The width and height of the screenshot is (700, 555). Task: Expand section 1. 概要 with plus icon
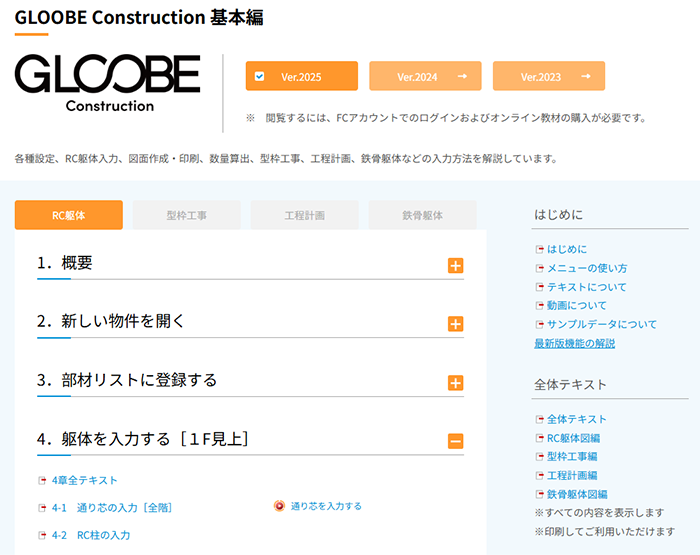(x=455, y=266)
